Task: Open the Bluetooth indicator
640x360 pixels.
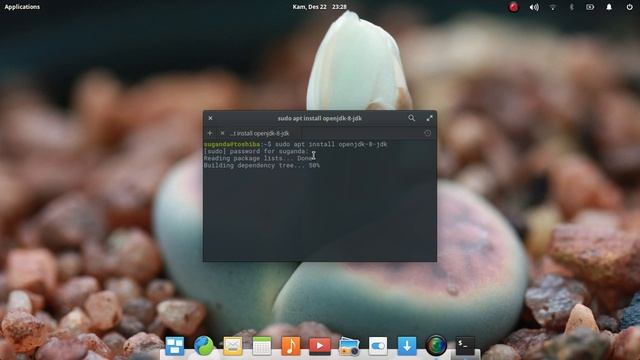Action: (571, 7)
